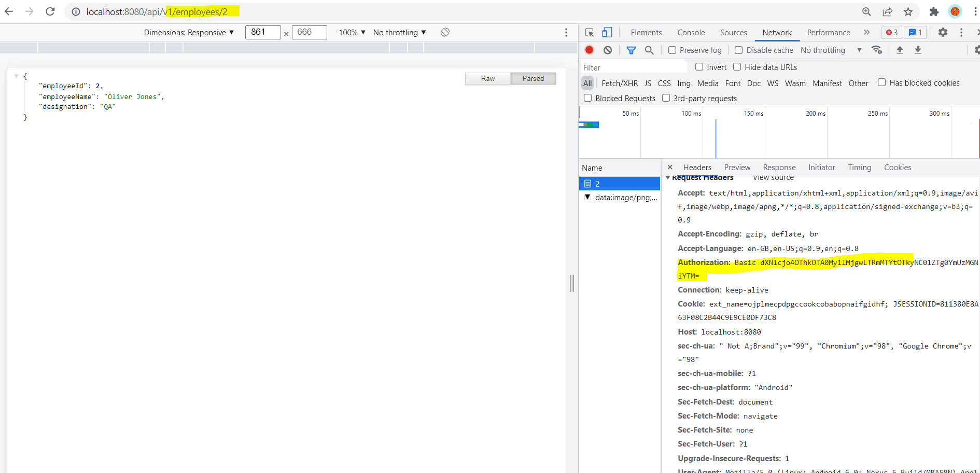This screenshot has height=473, width=980.
Task: Switch to the Console tab
Action: point(691,32)
